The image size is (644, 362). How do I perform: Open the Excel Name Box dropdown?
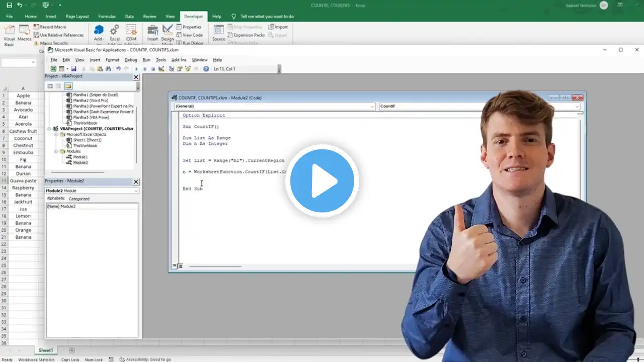coord(33,62)
